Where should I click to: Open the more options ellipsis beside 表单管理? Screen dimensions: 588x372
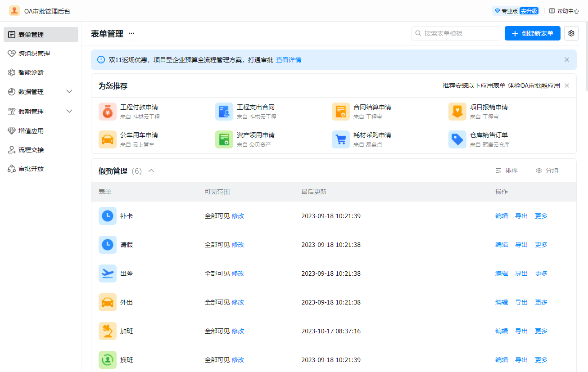pyautogui.click(x=131, y=33)
